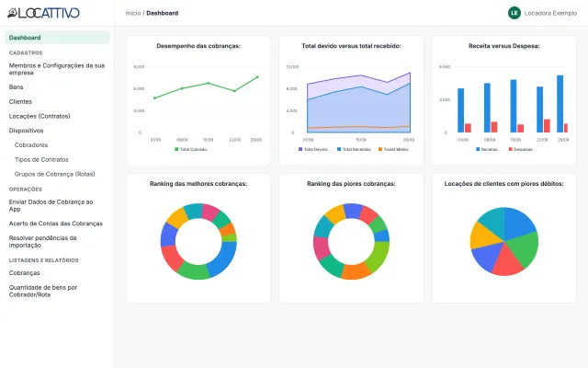
Task: Open Cobradores sub-item
Action: pyautogui.click(x=31, y=145)
